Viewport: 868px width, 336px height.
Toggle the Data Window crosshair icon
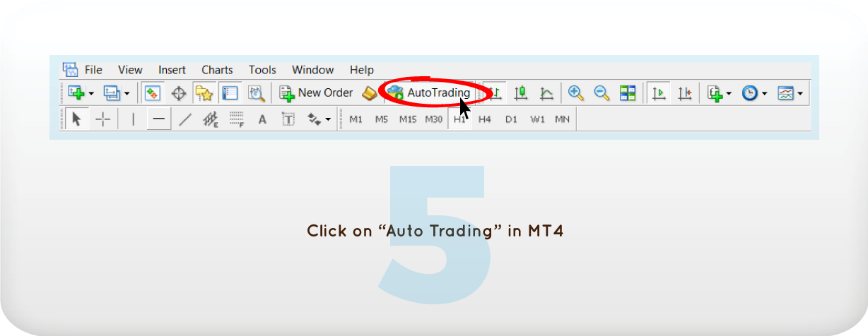[x=179, y=92]
